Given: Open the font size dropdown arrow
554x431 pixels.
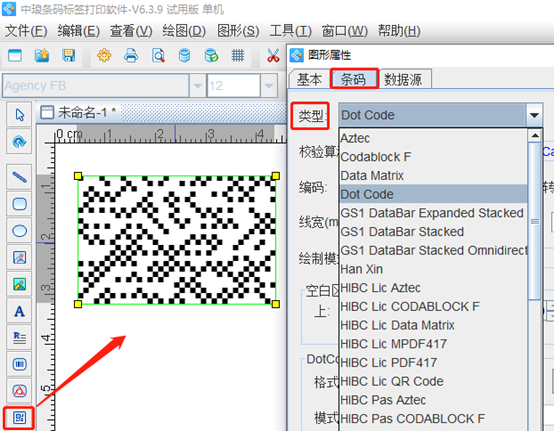Looking at the screenshot, I should pos(269,85).
